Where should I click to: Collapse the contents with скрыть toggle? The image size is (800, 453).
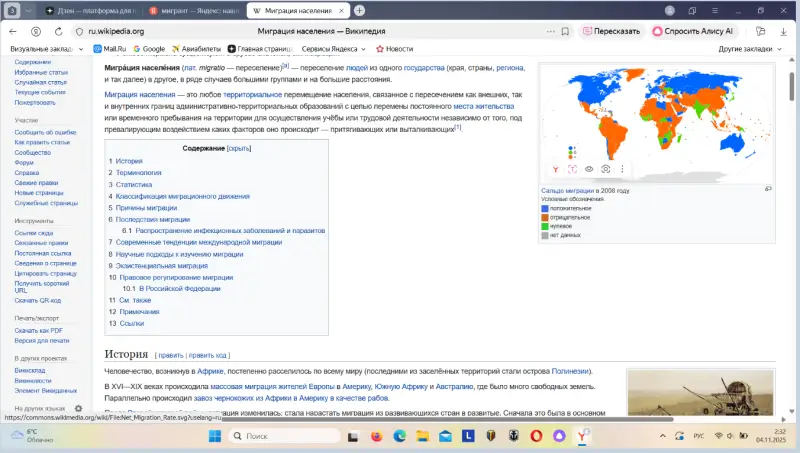pyautogui.click(x=239, y=148)
